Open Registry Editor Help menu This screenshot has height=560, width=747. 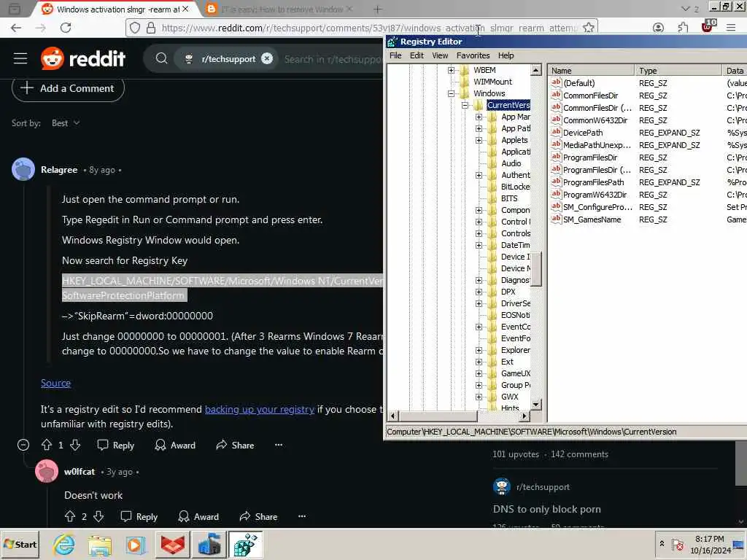coord(506,55)
